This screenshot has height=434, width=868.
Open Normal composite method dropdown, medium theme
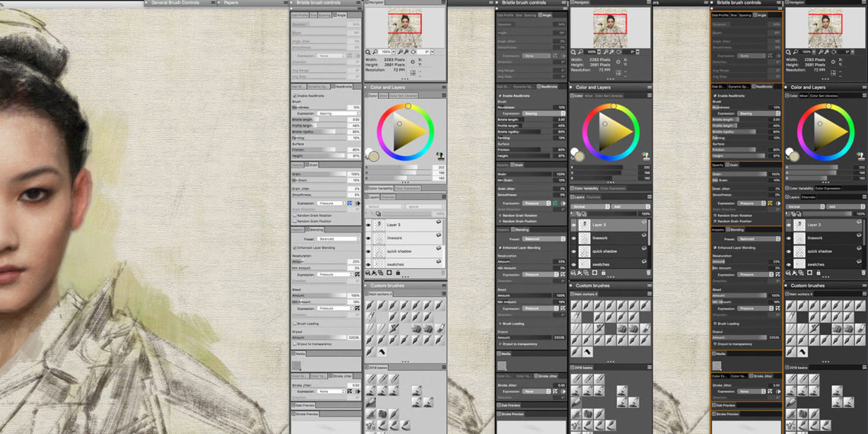click(590, 206)
